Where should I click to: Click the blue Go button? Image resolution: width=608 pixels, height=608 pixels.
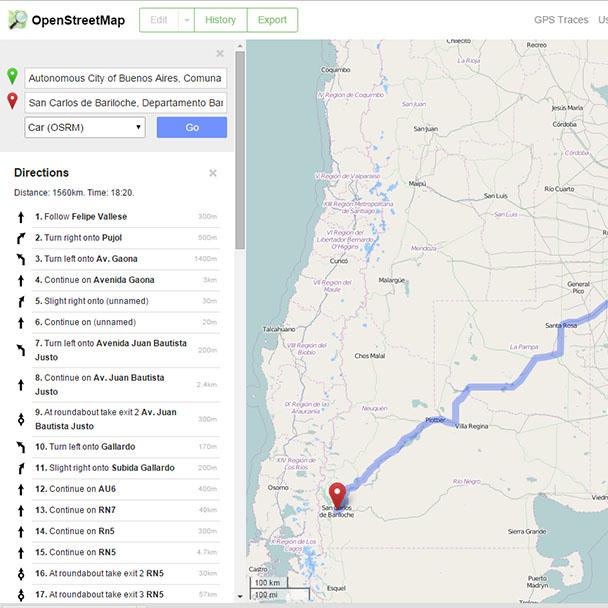pyautogui.click(x=192, y=128)
